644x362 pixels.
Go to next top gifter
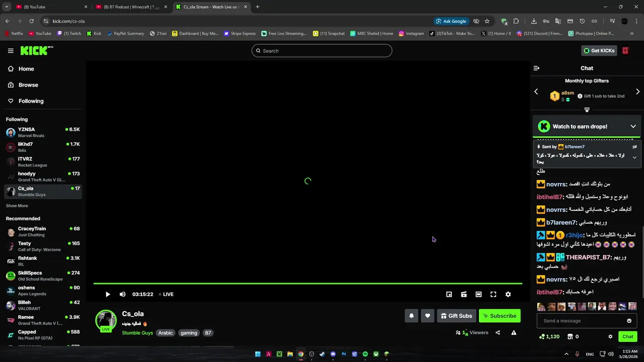click(637, 92)
